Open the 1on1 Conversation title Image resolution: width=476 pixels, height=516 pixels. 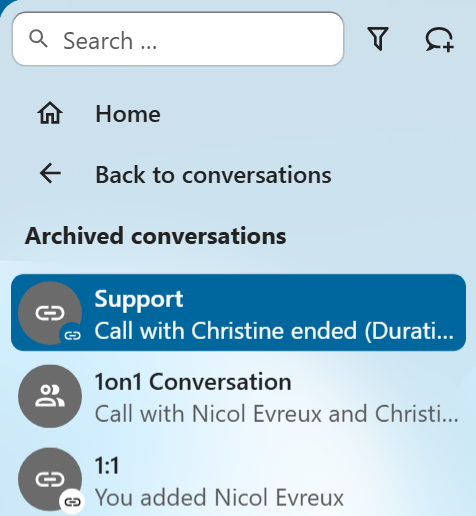193,382
